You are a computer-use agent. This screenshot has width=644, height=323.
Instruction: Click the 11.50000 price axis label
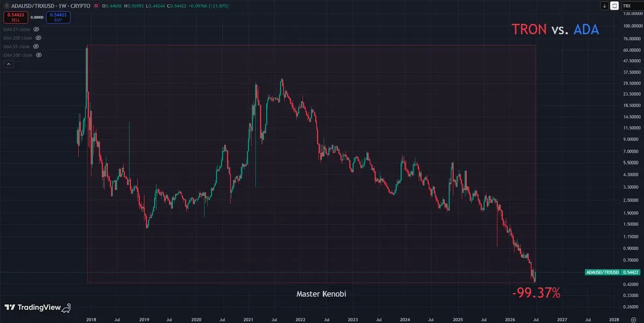pyautogui.click(x=631, y=128)
